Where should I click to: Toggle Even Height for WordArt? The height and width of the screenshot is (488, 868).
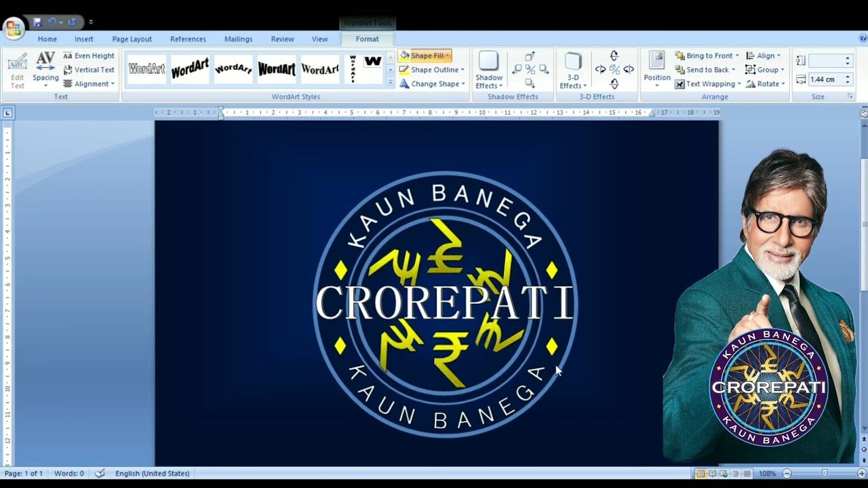point(89,56)
